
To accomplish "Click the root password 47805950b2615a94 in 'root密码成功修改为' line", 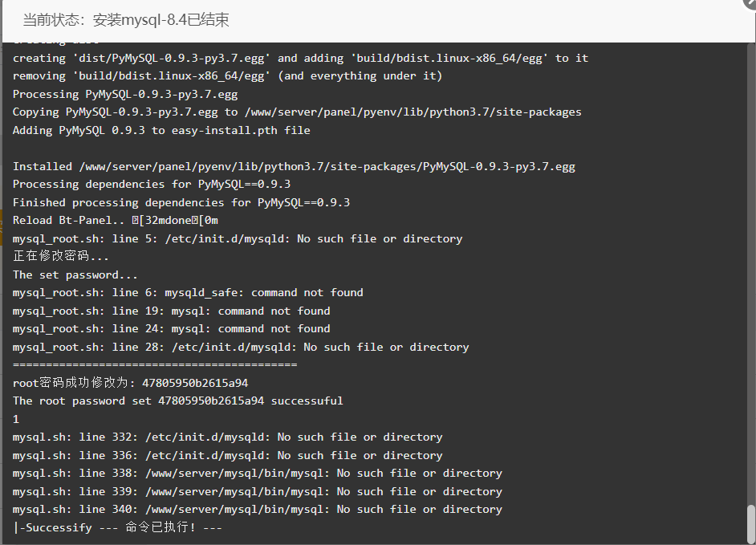I will [195, 383].
